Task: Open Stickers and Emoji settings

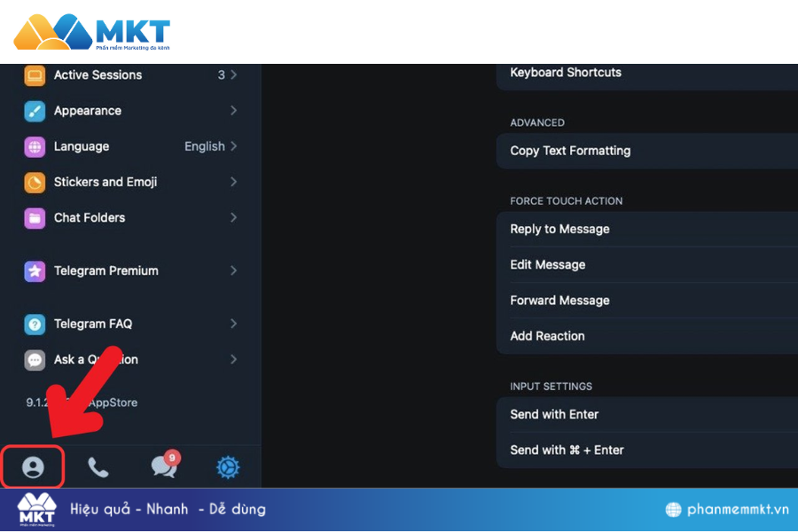Action: pos(131,182)
